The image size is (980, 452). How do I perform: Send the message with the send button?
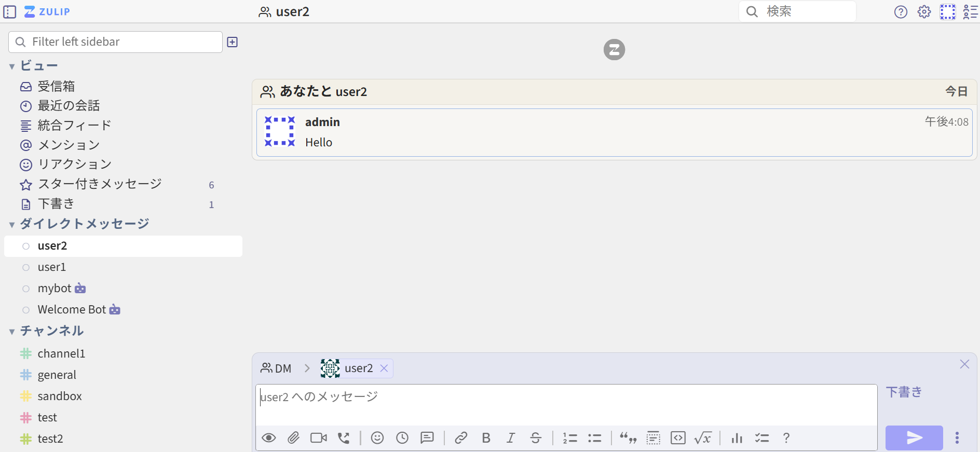[914, 438]
